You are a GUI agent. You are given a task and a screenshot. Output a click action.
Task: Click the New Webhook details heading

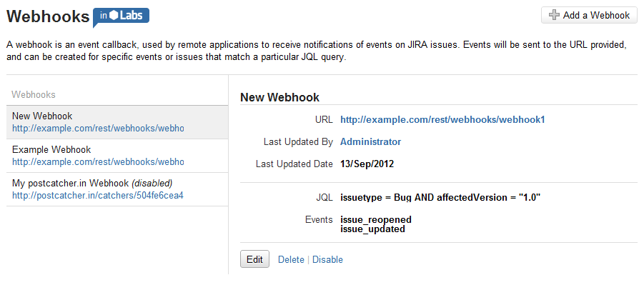point(279,97)
